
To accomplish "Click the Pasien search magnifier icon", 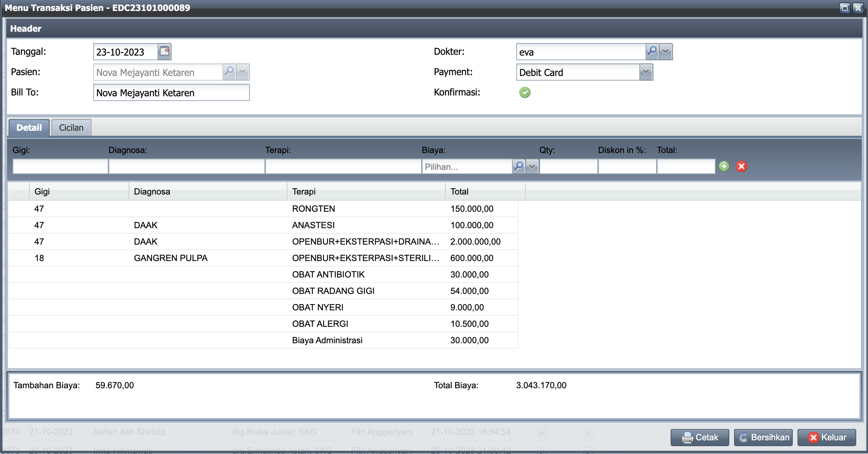I will [229, 72].
